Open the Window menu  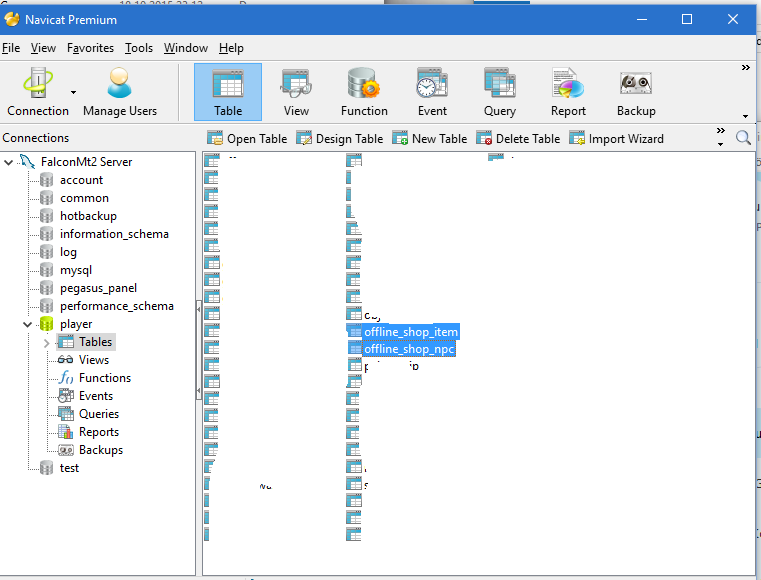pos(186,48)
